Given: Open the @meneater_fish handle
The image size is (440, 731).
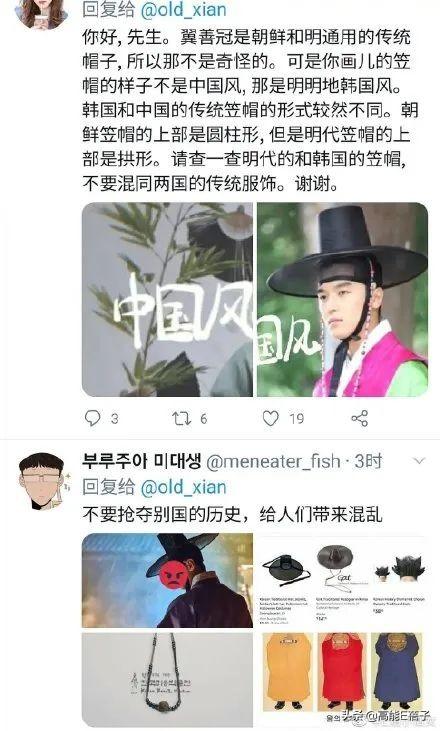Looking at the screenshot, I should click(273, 462).
